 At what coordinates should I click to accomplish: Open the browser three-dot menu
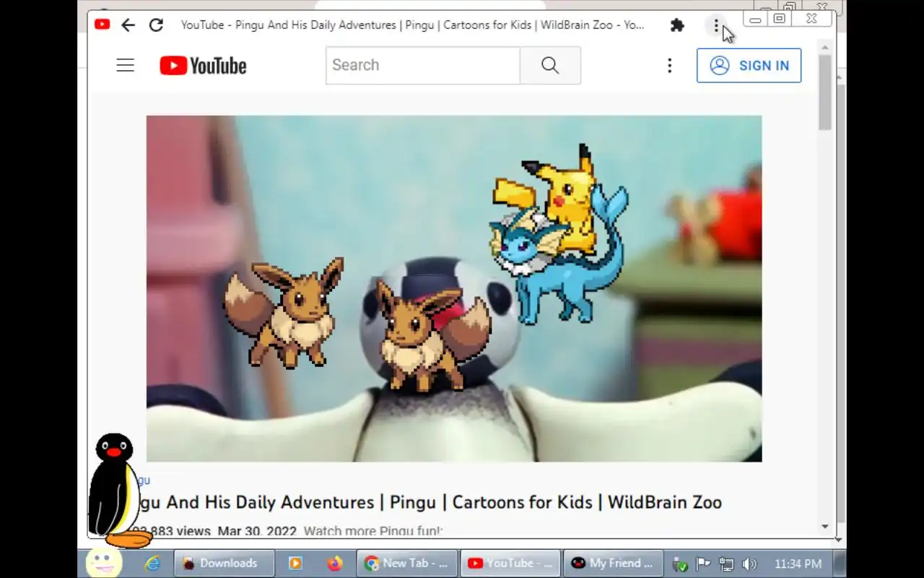(x=716, y=26)
